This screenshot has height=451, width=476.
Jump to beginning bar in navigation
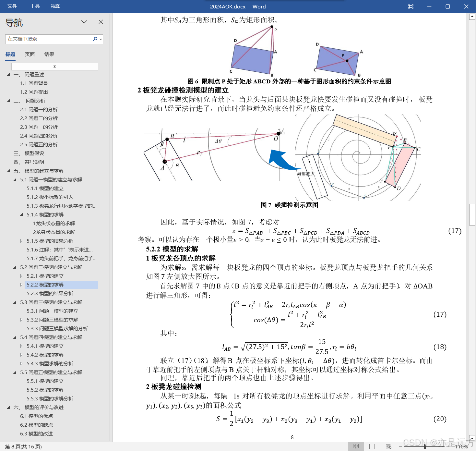(55, 67)
